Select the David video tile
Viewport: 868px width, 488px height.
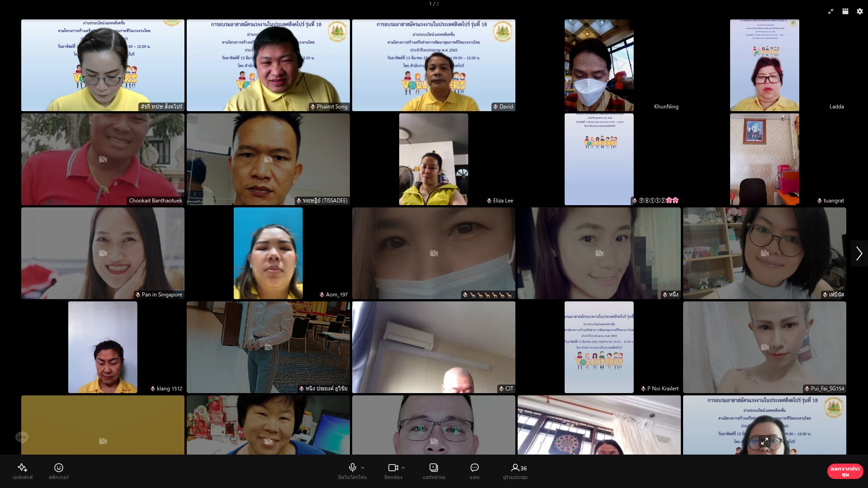click(x=434, y=65)
